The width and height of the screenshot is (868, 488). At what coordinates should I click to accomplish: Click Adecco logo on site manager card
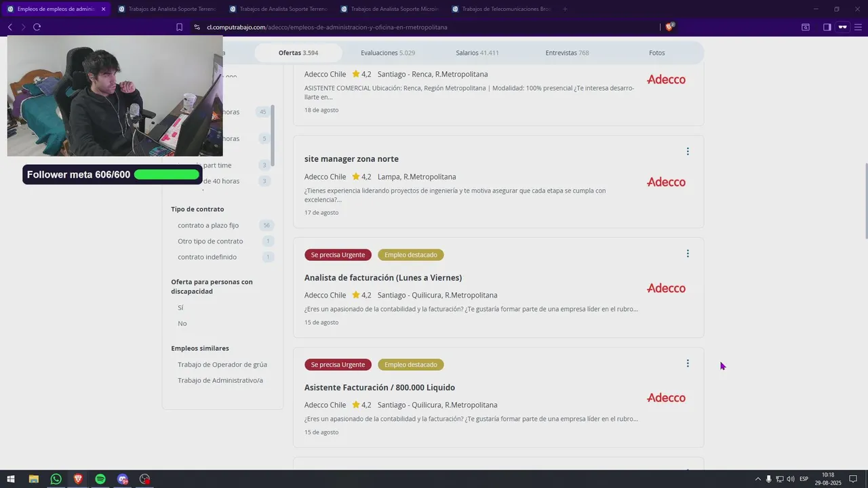tap(666, 182)
